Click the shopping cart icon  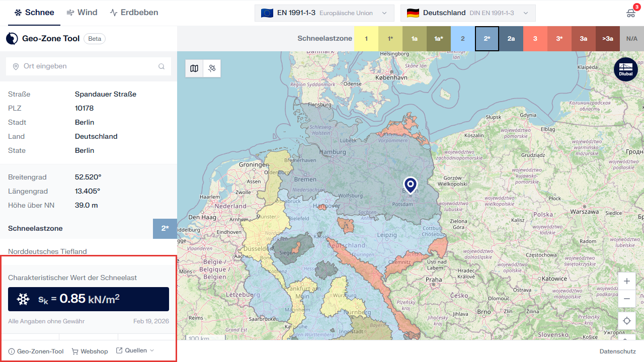coord(630,13)
